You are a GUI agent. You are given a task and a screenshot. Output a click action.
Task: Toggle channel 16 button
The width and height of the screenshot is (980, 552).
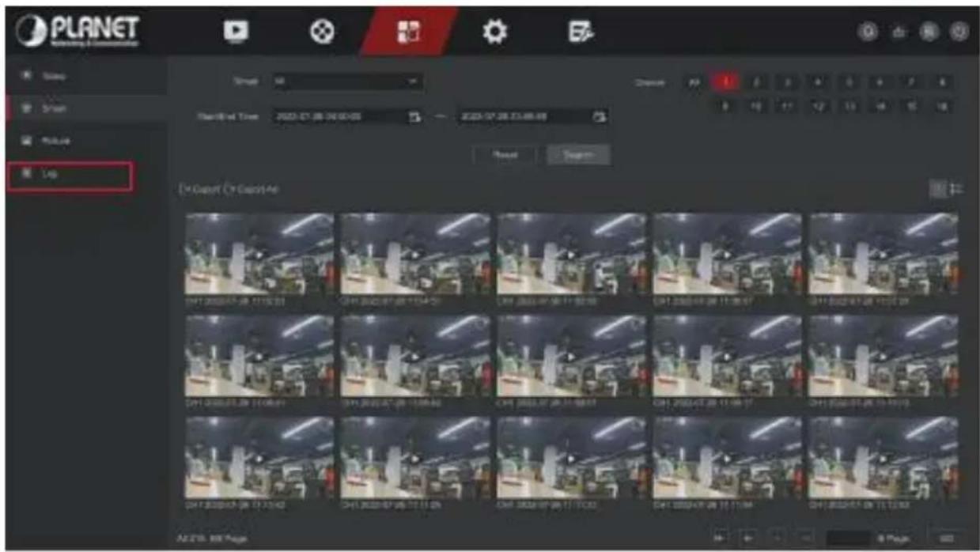(942, 105)
